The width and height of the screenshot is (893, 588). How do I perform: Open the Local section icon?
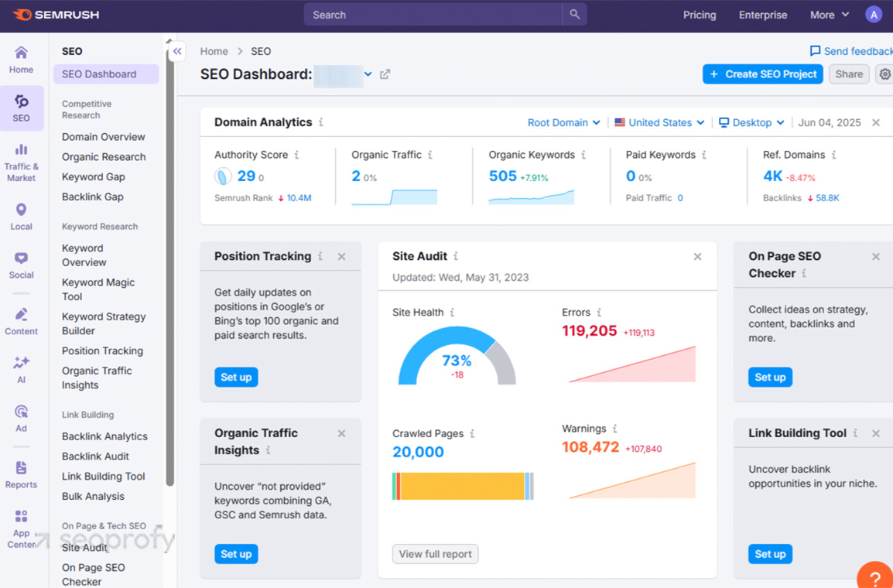click(21, 217)
